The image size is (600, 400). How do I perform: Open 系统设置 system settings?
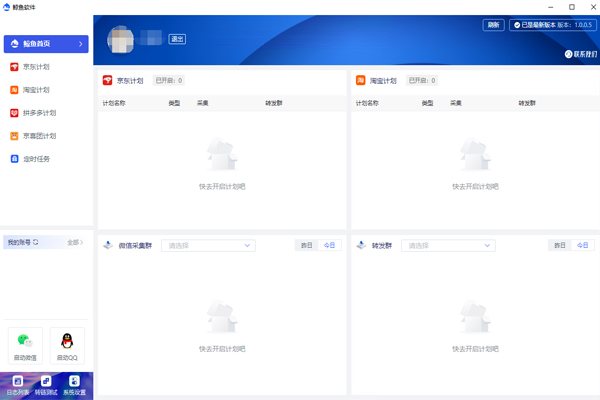click(75, 385)
